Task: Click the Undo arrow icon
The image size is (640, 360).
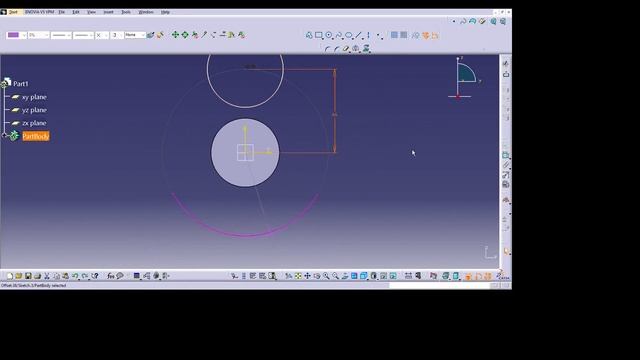Action: pos(75,276)
